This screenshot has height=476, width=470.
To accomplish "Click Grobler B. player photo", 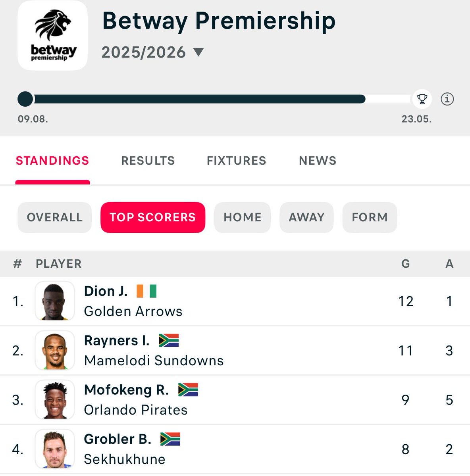I will point(55,449).
